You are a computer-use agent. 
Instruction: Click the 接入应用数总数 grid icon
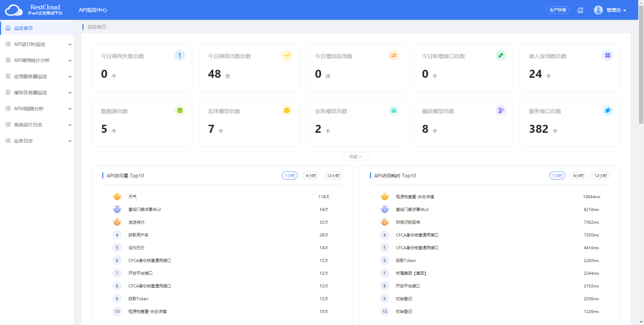(x=608, y=55)
